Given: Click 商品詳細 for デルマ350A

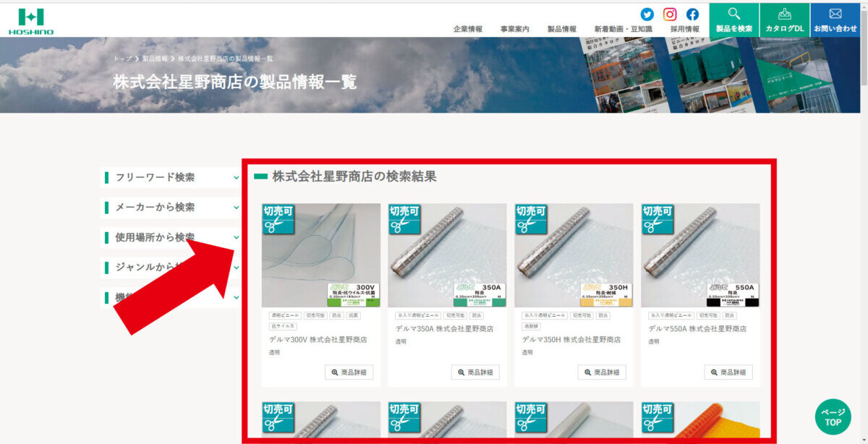Looking at the screenshot, I should point(475,372).
